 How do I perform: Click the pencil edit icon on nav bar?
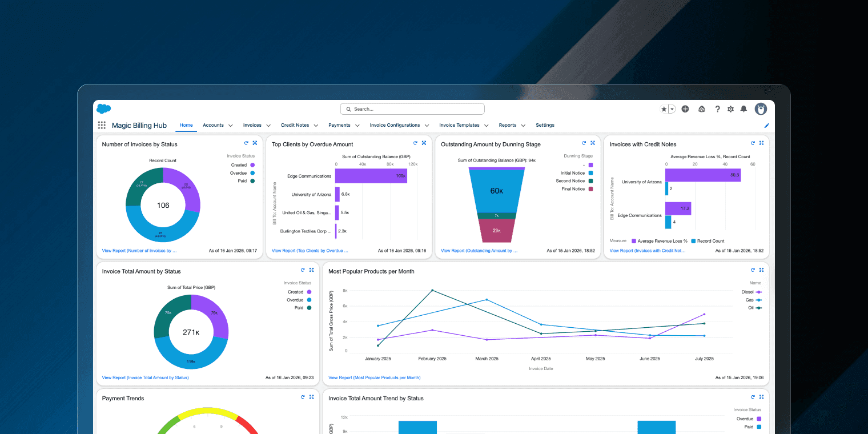point(766,126)
